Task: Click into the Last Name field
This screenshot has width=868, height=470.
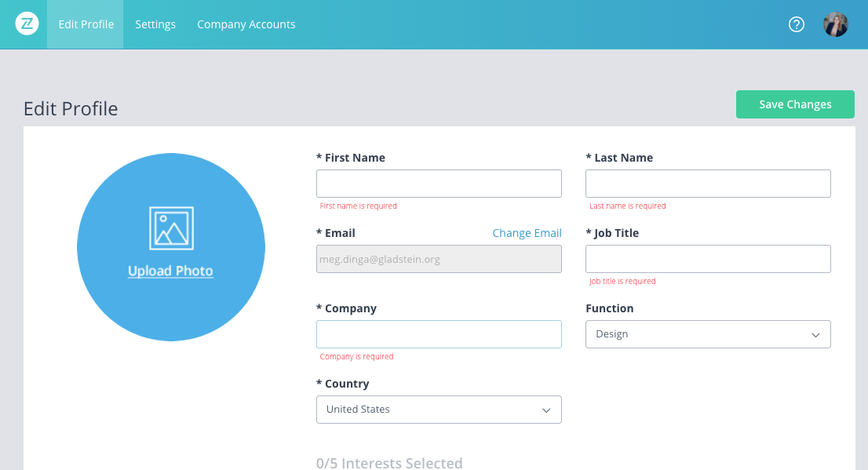Action: (x=708, y=184)
